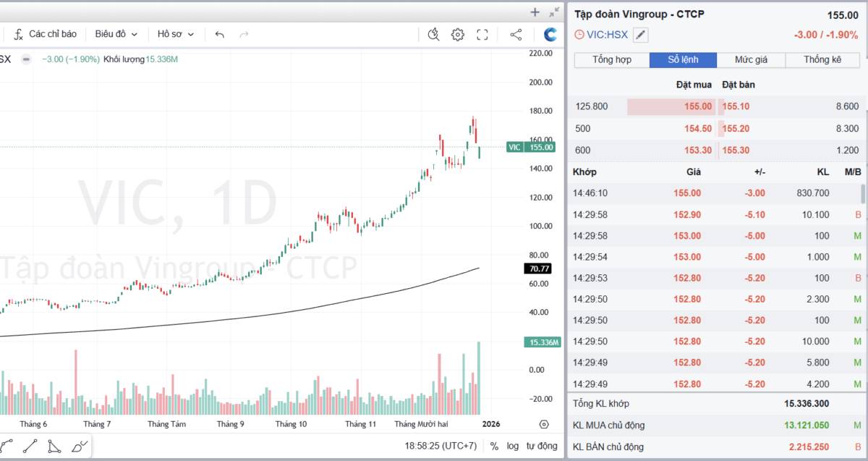
Task: Click the pencil edit icon beside VIC:HSX
Action: (x=641, y=35)
